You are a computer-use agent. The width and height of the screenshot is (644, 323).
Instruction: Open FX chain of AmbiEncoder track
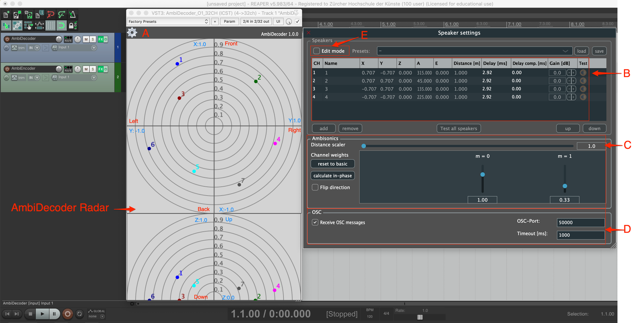click(100, 69)
